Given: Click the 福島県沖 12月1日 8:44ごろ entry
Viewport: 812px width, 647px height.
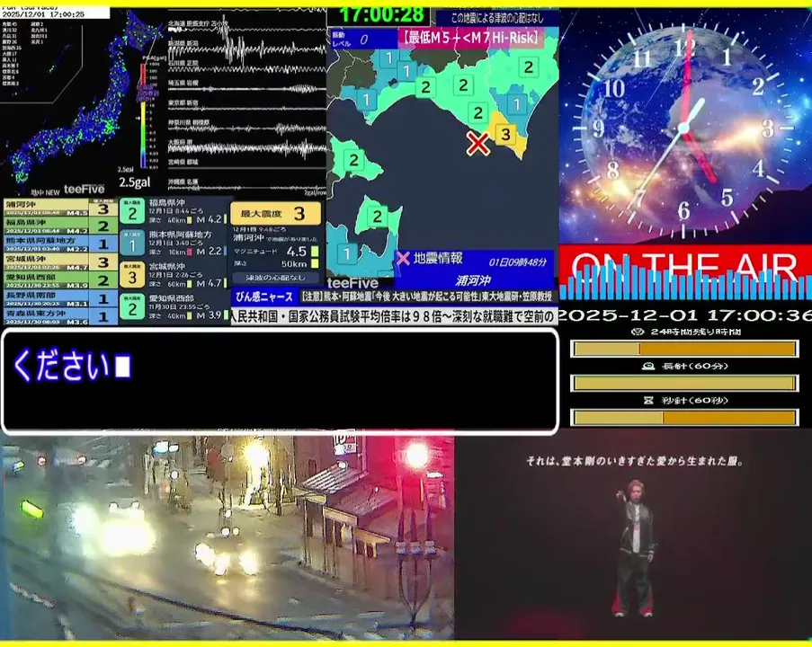Looking at the screenshot, I should coord(174,211).
